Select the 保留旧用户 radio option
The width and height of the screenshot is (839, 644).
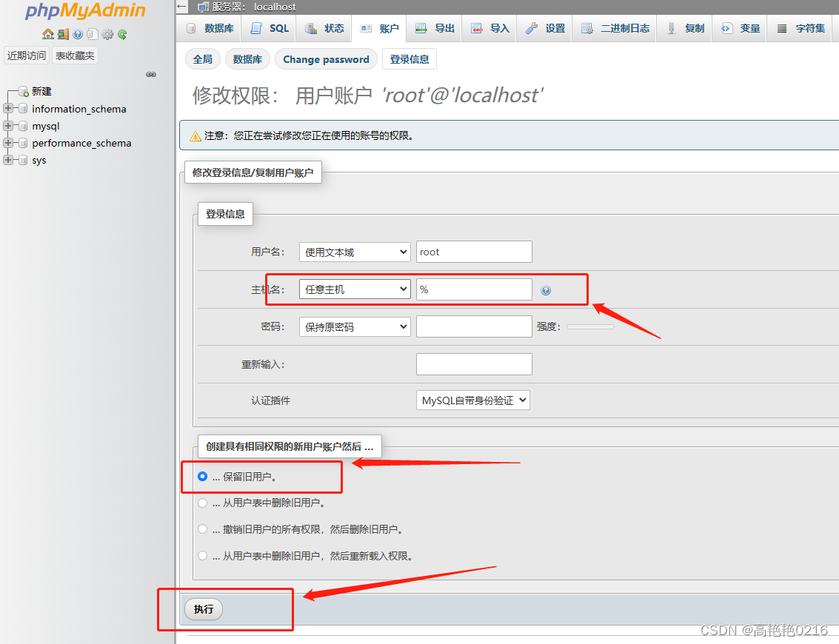(202, 476)
